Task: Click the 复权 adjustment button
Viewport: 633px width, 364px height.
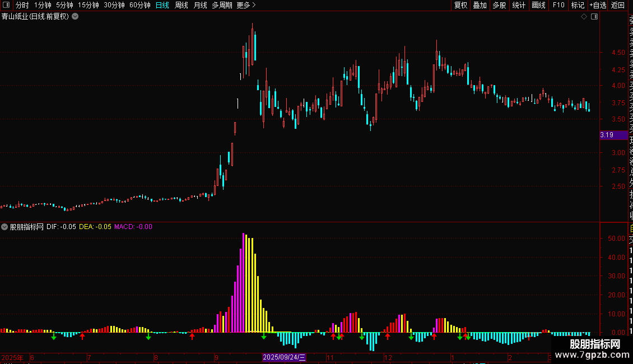Action: tap(460, 5)
